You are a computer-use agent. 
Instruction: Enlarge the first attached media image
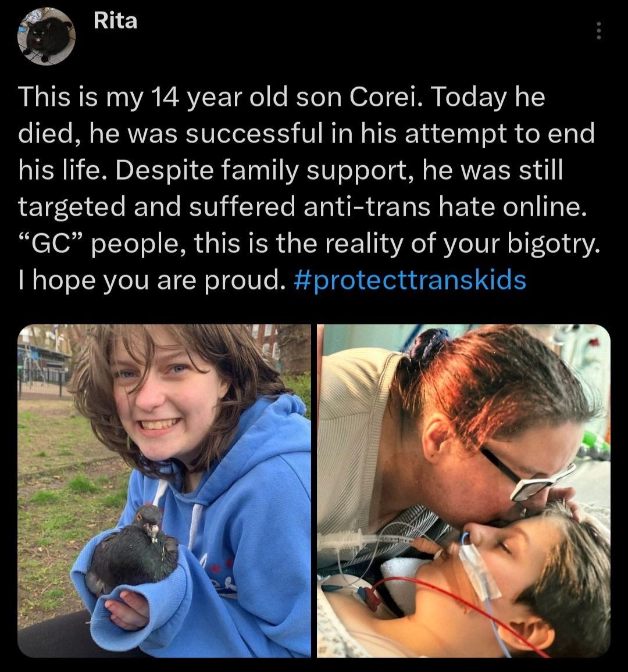pos(164,491)
